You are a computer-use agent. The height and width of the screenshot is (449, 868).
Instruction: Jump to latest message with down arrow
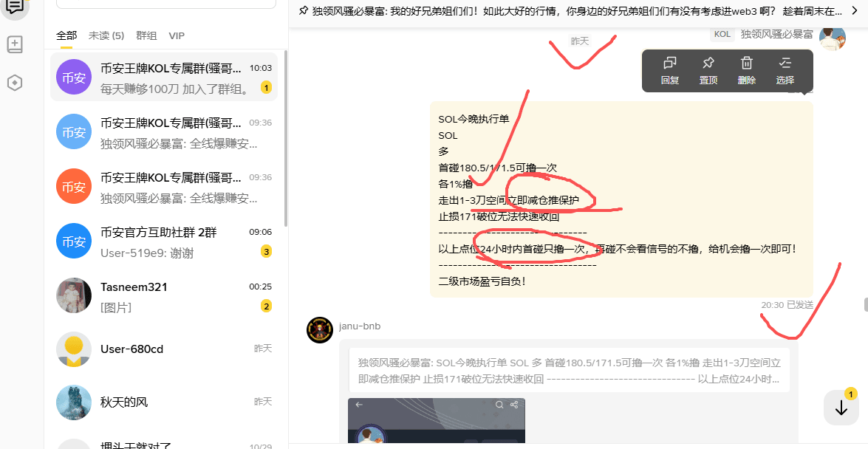(x=841, y=408)
